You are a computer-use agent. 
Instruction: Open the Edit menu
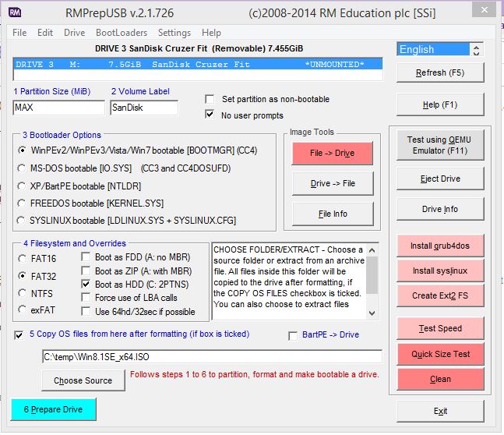tap(45, 33)
